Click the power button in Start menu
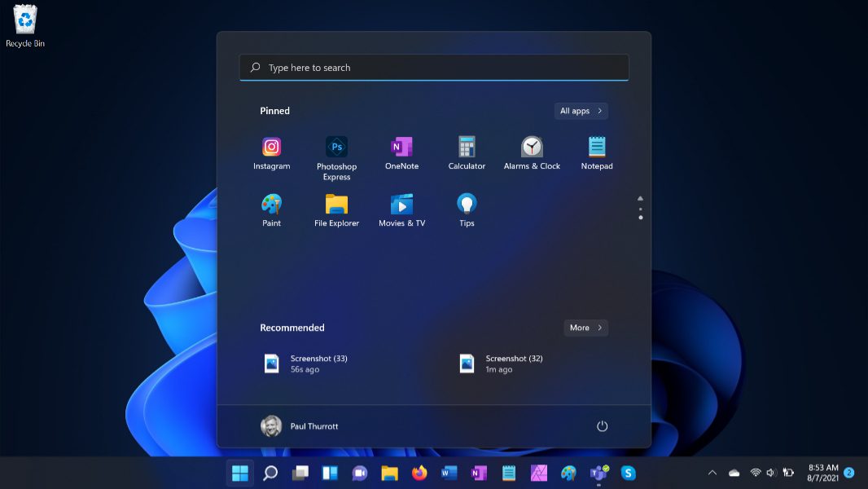The width and height of the screenshot is (868, 489). [602, 426]
